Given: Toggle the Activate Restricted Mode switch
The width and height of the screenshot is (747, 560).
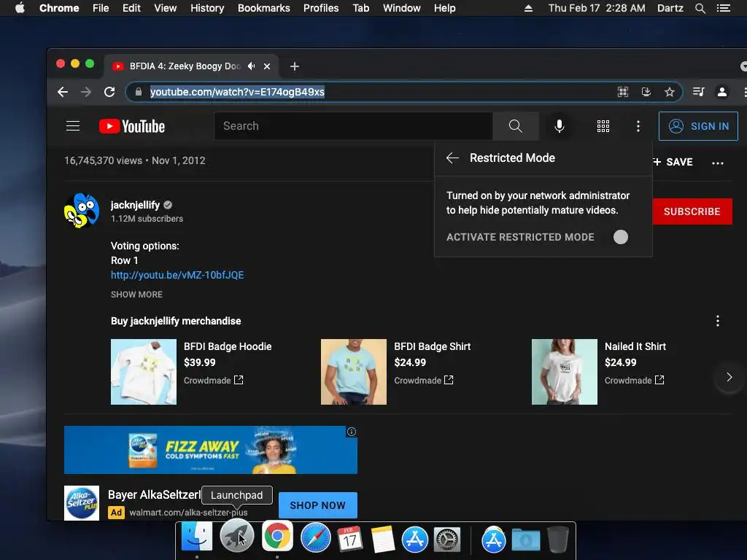Looking at the screenshot, I should tap(620, 237).
